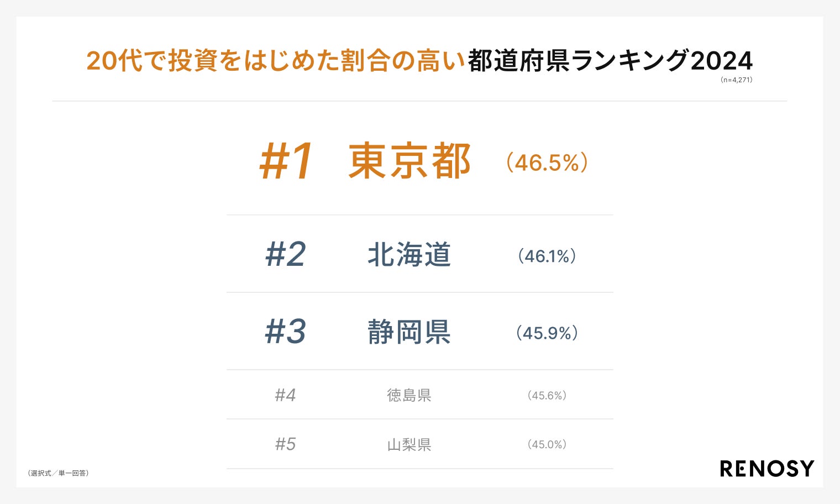The image size is (840, 504).
Task: Click the 北海道 prefecture name
Action: coord(410,255)
